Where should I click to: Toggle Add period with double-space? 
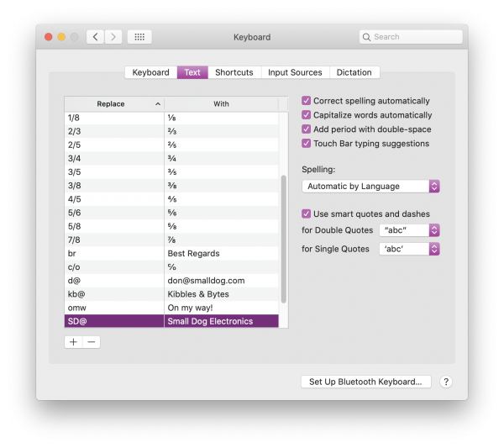click(x=307, y=129)
